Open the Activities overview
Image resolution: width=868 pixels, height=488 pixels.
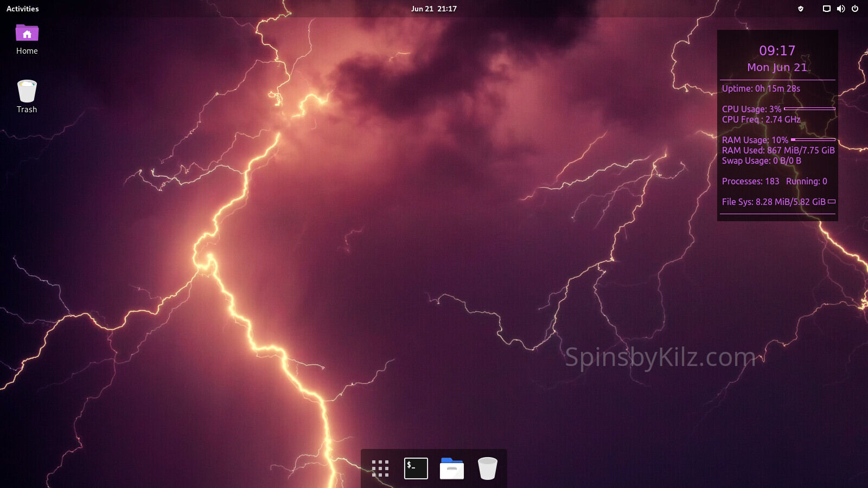pyautogui.click(x=22, y=9)
